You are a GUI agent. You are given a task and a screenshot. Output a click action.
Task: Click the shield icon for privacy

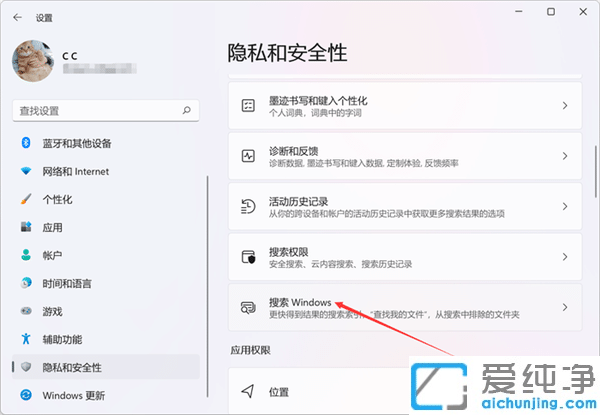click(x=26, y=367)
